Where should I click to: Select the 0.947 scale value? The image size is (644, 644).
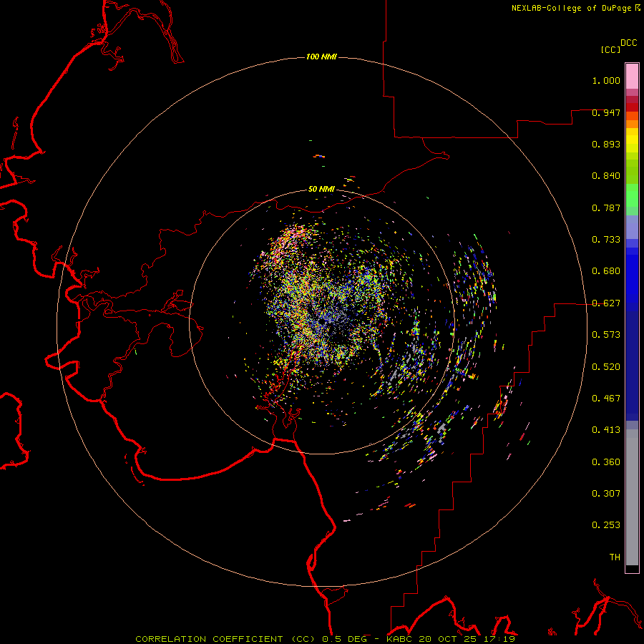[x=606, y=112]
